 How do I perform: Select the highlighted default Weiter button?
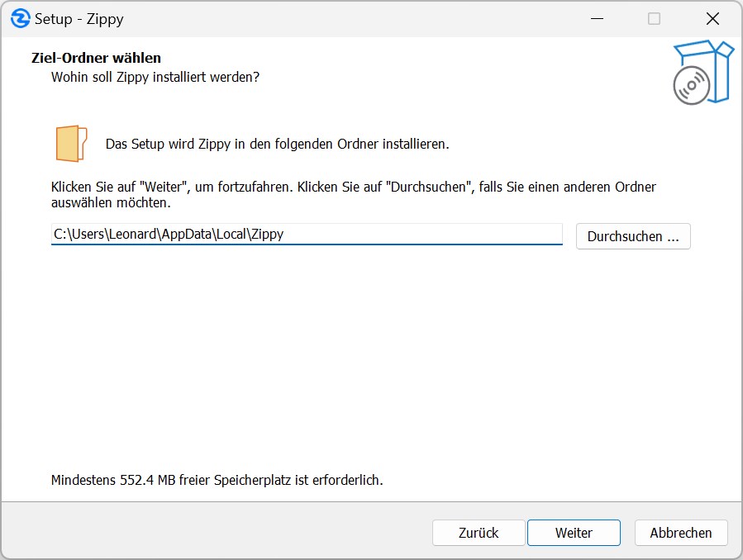[x=574, y=533]
